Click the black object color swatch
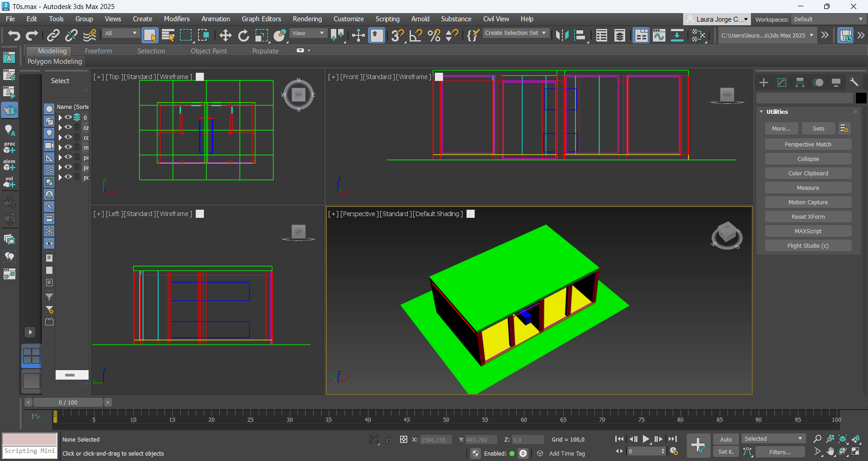Viewport: 868px width, 461px height. 861,98
